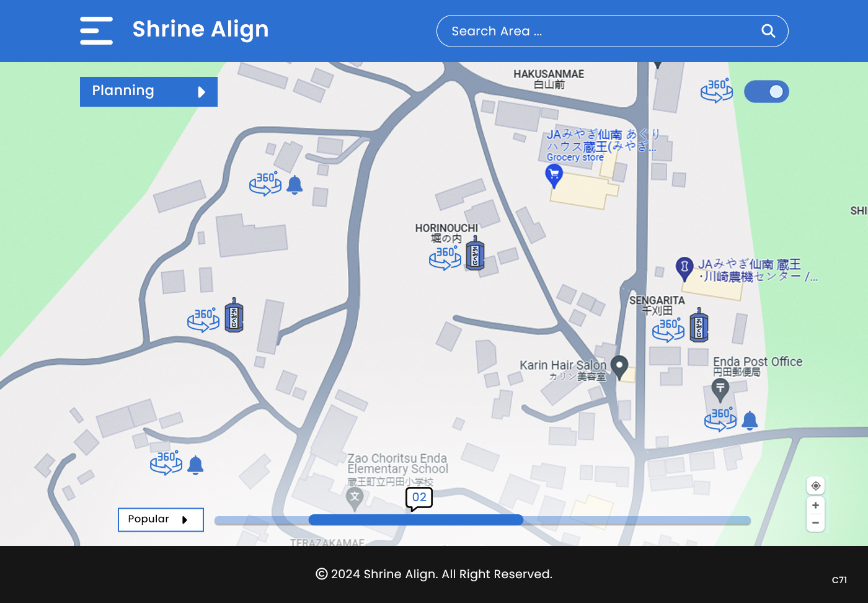Open the hamburger menu icon

(x=96, y=30)
